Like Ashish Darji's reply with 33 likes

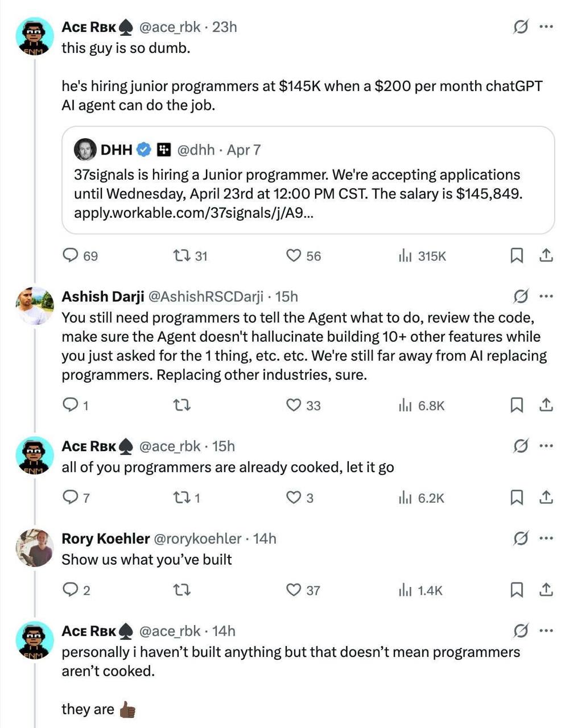tap(294, 405)
